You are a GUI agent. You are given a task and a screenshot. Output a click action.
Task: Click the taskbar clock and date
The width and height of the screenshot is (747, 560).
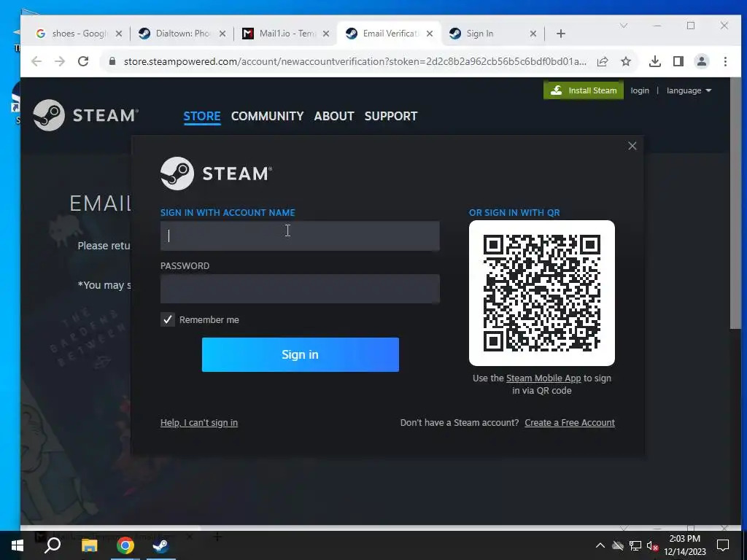click(685, 545)
